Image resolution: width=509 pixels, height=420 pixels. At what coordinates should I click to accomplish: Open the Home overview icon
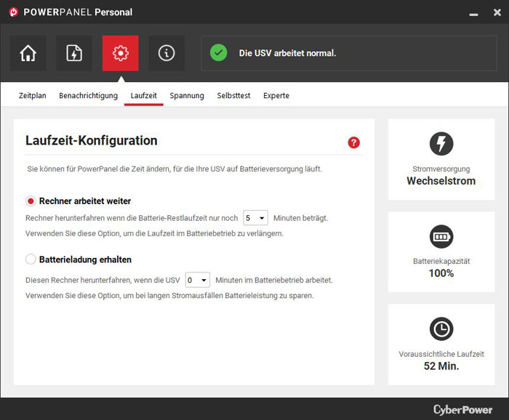tap(28, 53)
